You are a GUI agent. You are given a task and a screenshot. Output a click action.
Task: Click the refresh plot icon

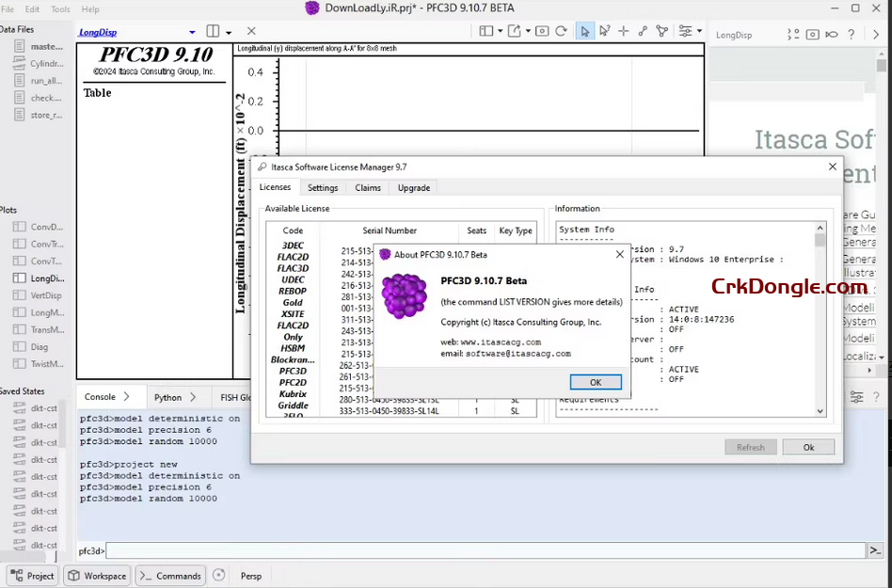point(561,31)
